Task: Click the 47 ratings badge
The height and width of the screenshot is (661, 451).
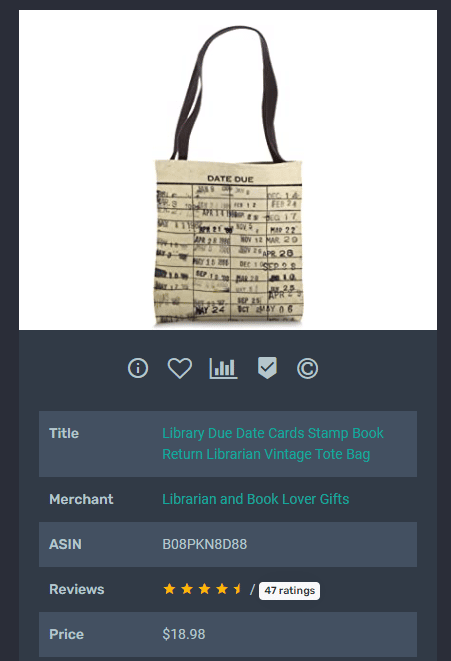Action: [x=290, y=591]
